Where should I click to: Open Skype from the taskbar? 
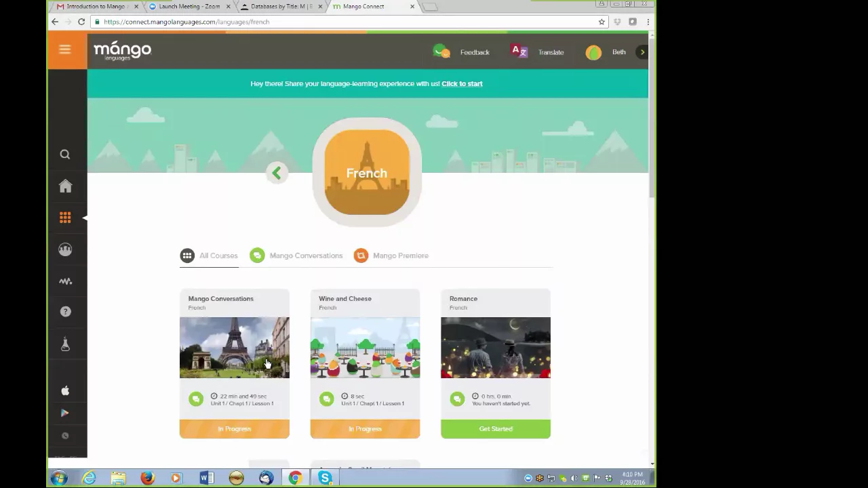pyautogui.click(x=325, y=478)
